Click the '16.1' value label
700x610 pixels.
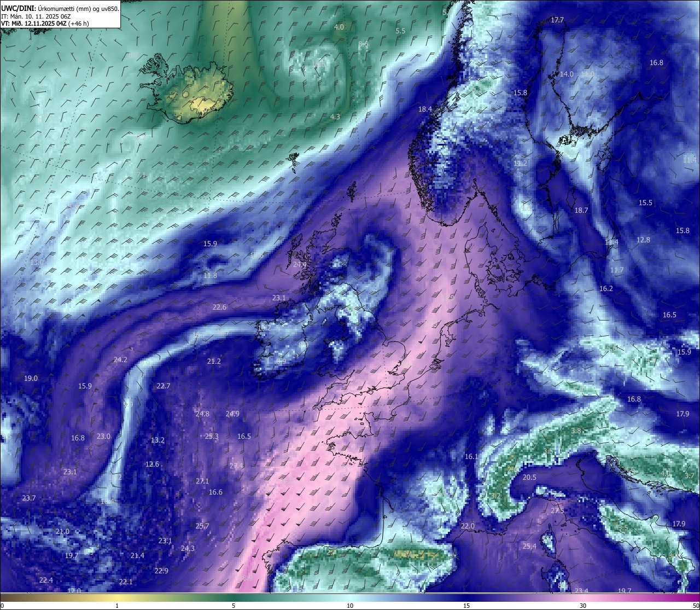(x=471, y=457)
